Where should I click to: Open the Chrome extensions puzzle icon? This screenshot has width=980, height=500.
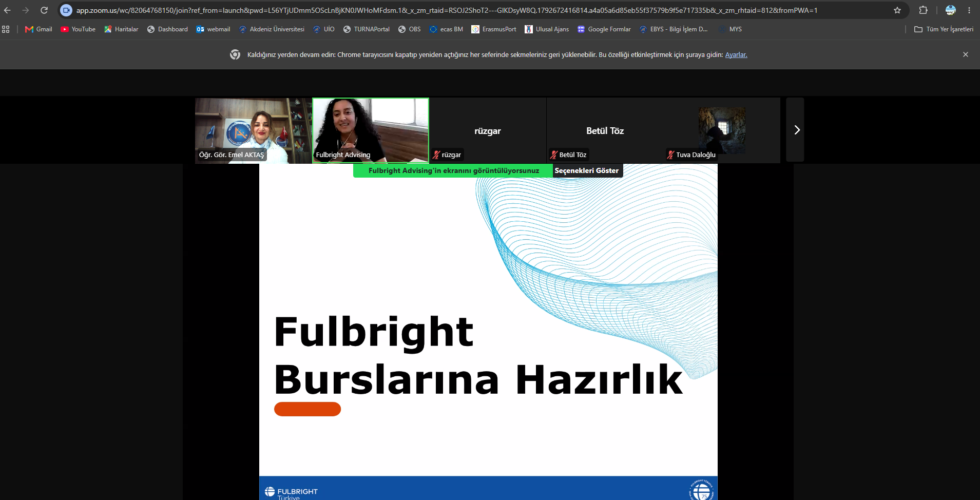923,10
